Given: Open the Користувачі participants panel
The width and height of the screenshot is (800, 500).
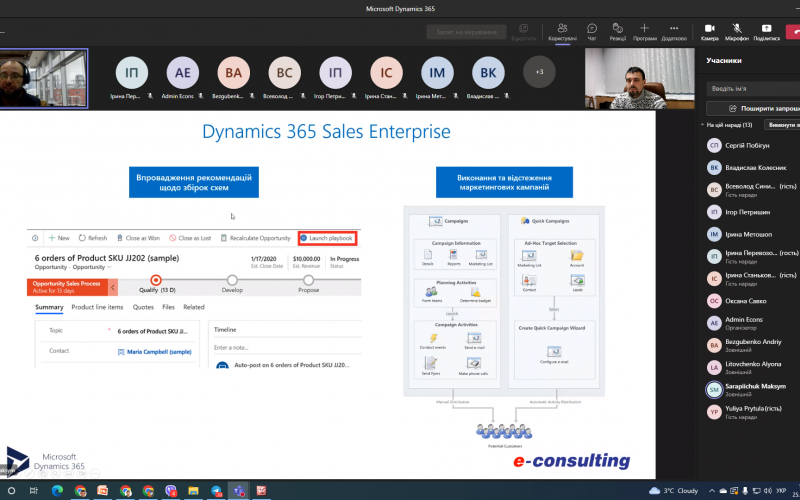Looking at the screenshot, I should click(562, 32).
